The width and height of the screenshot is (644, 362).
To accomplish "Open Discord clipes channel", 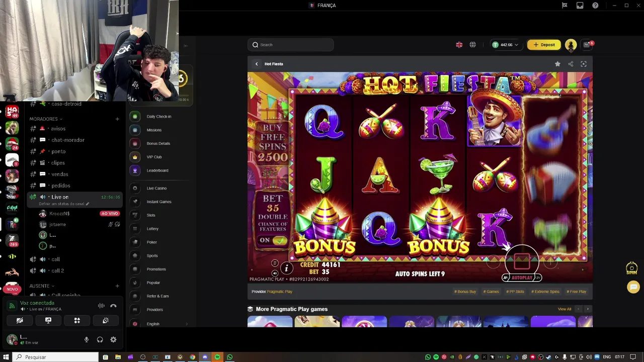I will coord(73,163).
